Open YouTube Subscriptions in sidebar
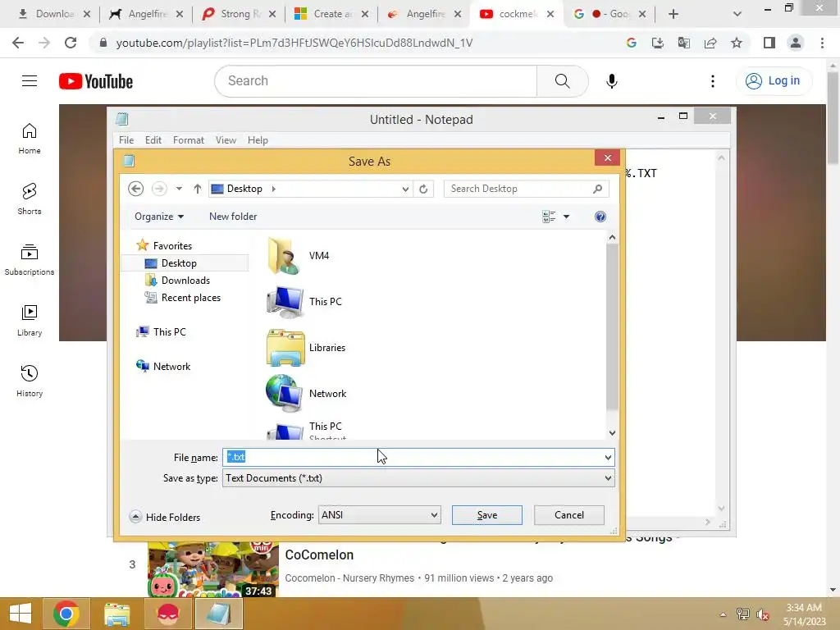The height and width of the screenshot is (630, 840). [30, 260]
